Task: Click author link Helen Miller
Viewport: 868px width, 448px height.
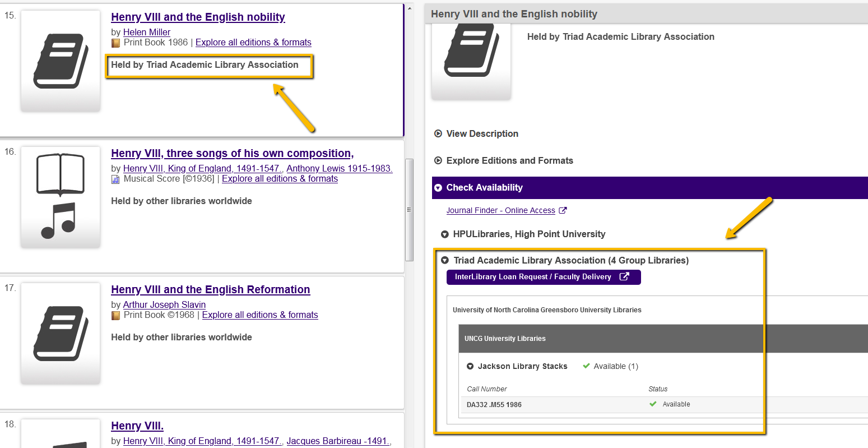Action: [146, 33]
